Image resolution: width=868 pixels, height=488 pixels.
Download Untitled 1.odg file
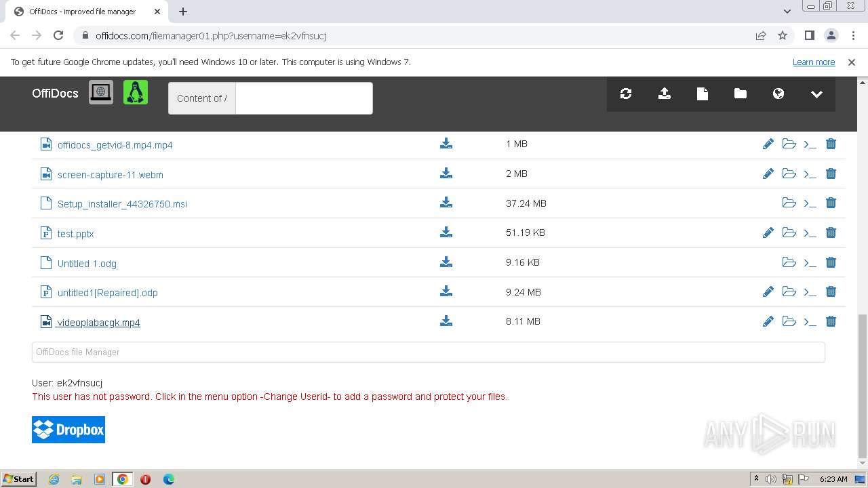coord(446,262)
